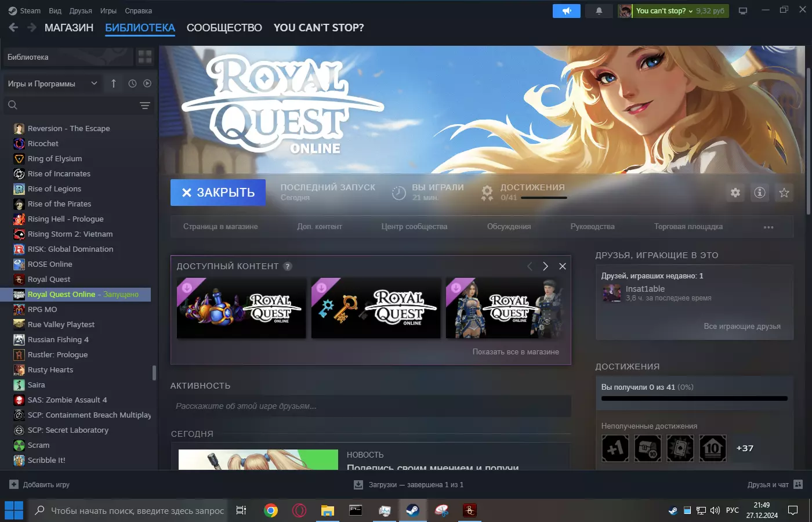Viewport: 812px width, 522px height.
Task: Reverse sort order with the up arrow
Action: pyautogui.click(x=114, y=84)
